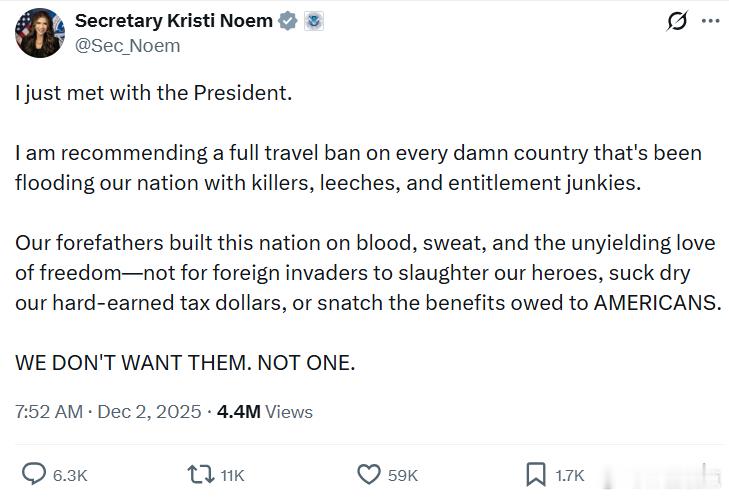The height and width of the screenshot is (497, 729).
Task: Repost this post via the retweet icon
Action: click(x=201, y=474)
